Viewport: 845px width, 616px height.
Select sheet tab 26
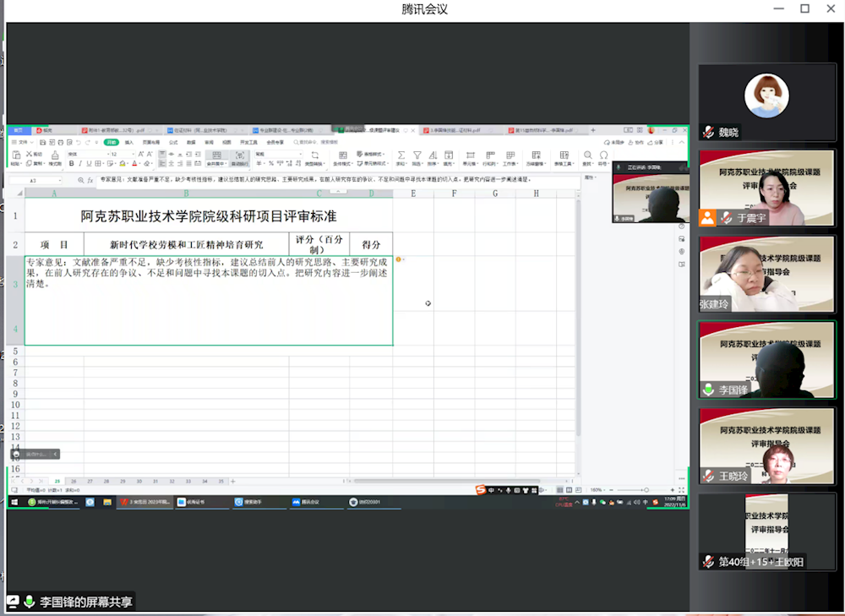tap(74, 482)
